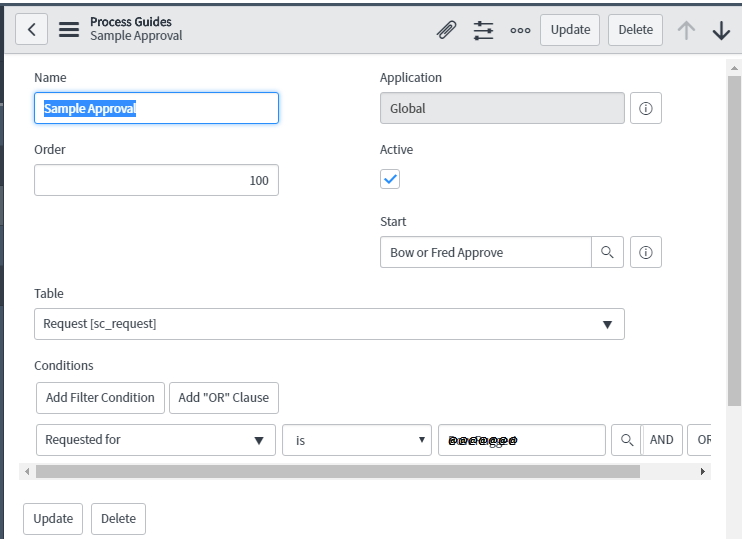Click the bottom Delete button

pos(118,519)
